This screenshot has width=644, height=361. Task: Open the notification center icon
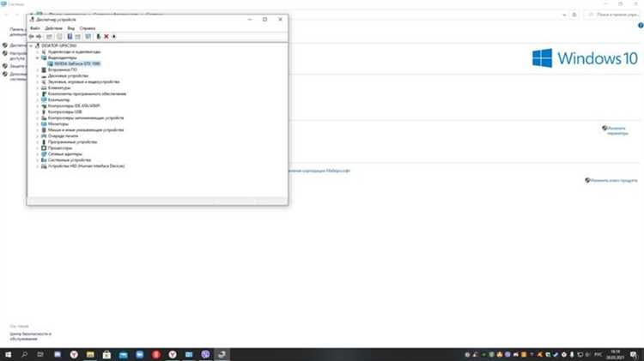634,354
